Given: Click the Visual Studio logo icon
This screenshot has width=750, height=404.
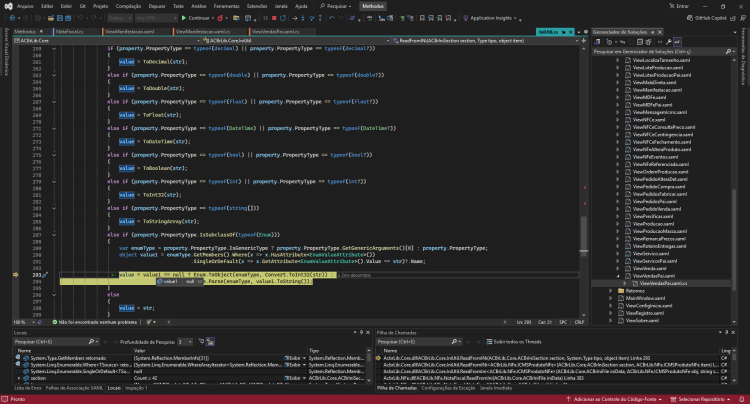Looking at the screenshot, I should pos(8,6).
